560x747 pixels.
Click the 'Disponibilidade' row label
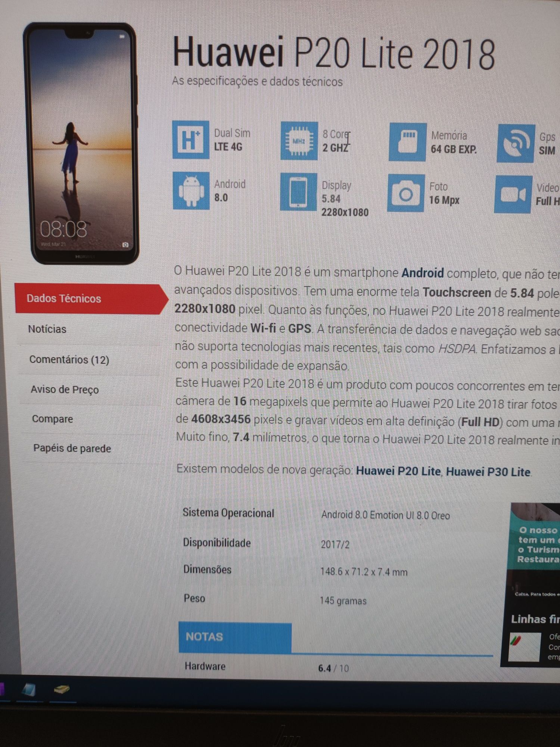click(217, 543)
